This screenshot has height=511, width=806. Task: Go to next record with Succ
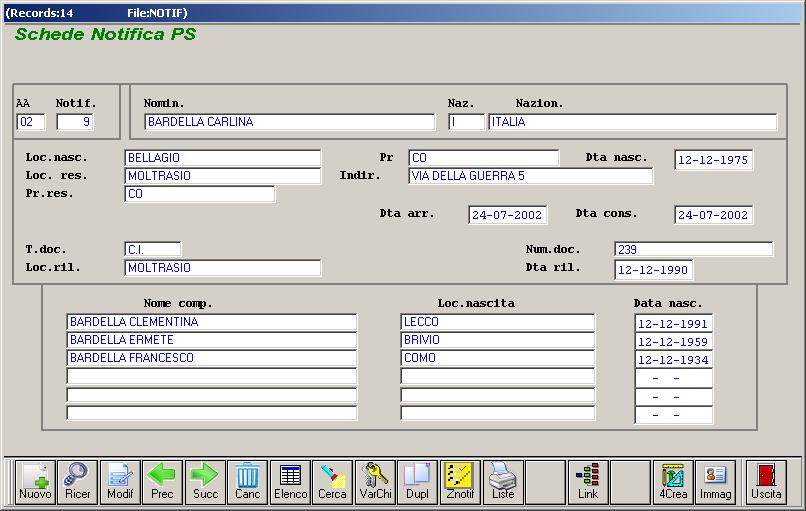(205, 482)
